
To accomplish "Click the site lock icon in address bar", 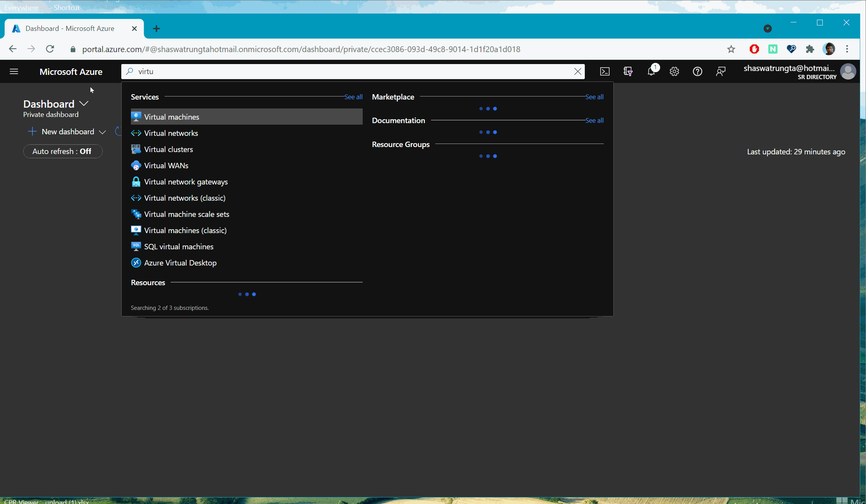I will click(x=73, y=49).
